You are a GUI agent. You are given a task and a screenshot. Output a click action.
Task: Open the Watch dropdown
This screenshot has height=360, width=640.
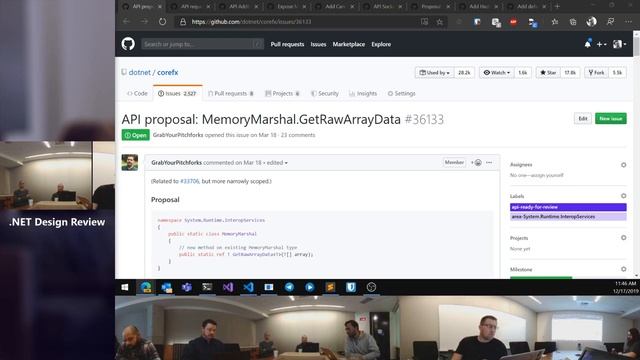pos(497,73)
